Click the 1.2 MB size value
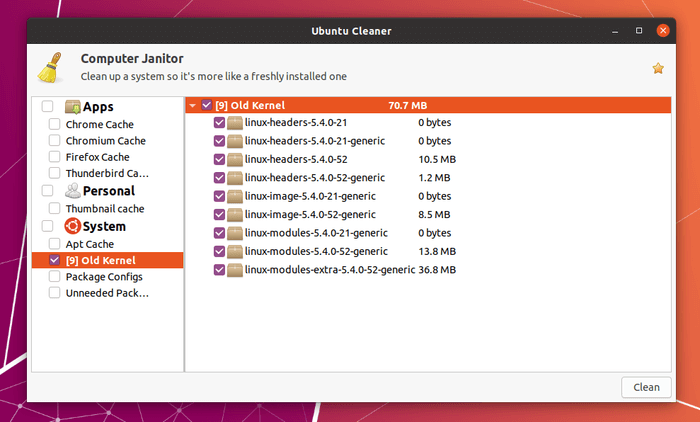The image size is (700, 422). (434, 178)
